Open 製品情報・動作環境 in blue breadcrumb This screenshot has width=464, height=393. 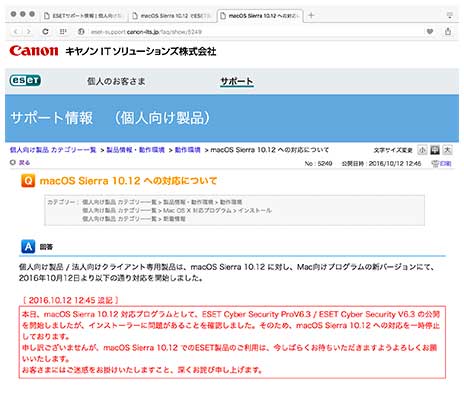pos(135,150)
